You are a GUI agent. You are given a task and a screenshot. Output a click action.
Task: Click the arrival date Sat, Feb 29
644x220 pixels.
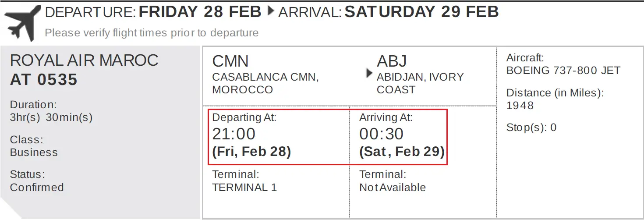tap(402, 152)
